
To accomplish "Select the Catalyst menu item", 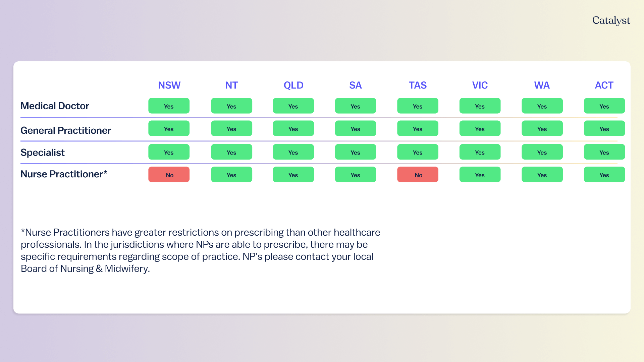I will [x=611, y=21].
